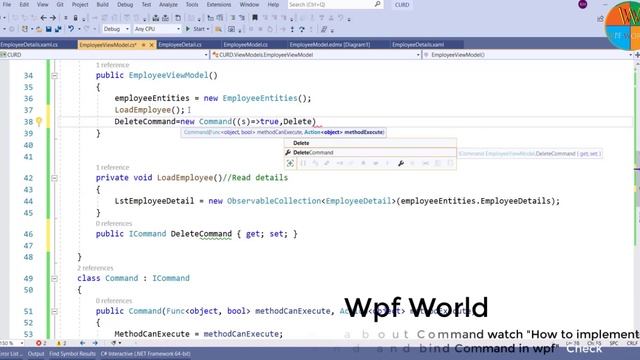The image size is (640, 360).
Task: Click the Start debugging button
Action: 195,29
